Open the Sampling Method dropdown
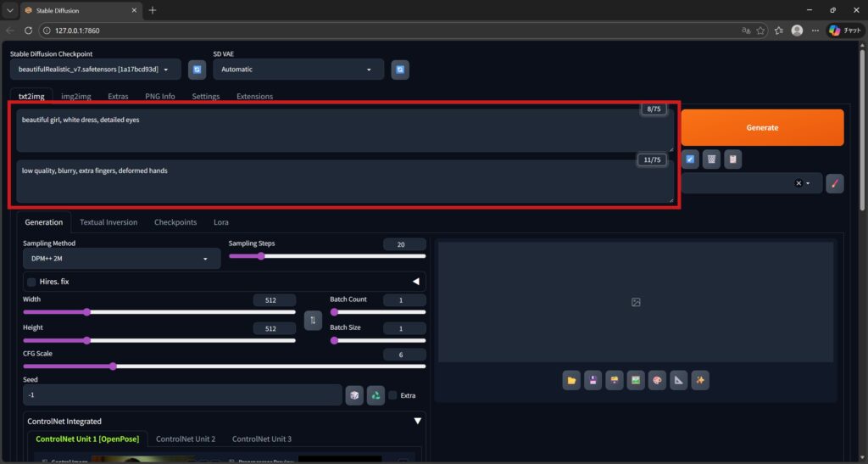This screenshot has width=868, height=464. 121,259
